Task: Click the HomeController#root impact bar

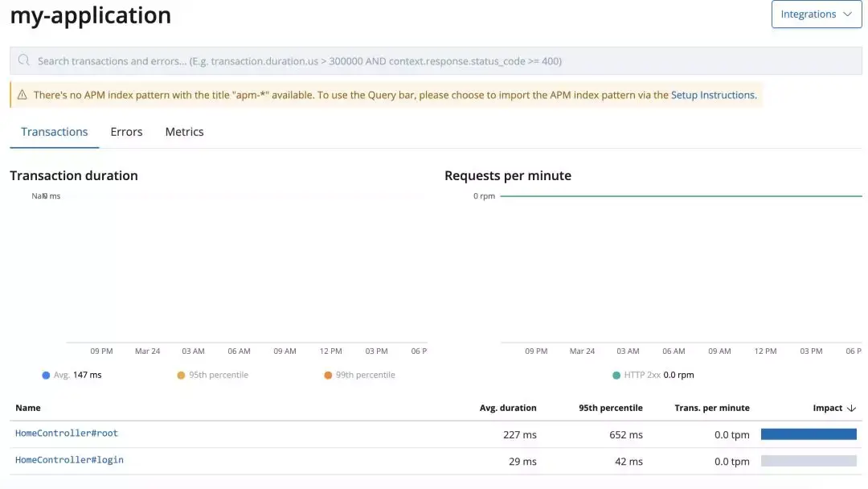Action: pyautogui.click(x=809, y=434)
